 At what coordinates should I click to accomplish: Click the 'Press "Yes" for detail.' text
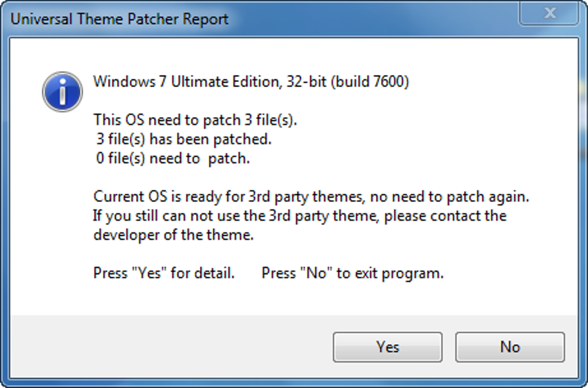pyautogui.click(x=164, y=273)
